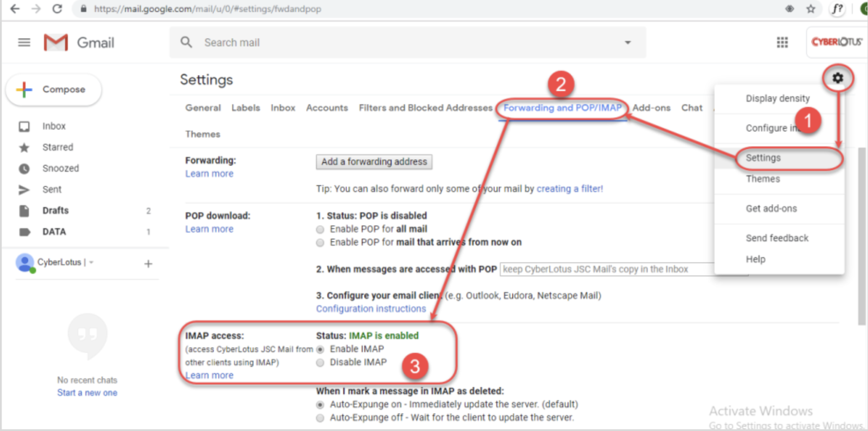Click the vertical page scrollbar
868x431 pixels.
pyautogui.click(x=862, y=235)
